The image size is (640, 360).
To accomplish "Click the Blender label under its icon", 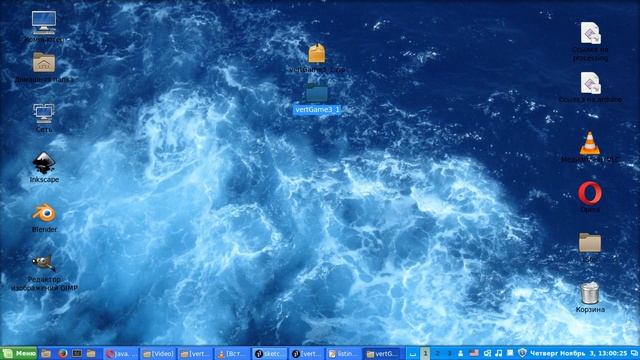I will point(44,230).
